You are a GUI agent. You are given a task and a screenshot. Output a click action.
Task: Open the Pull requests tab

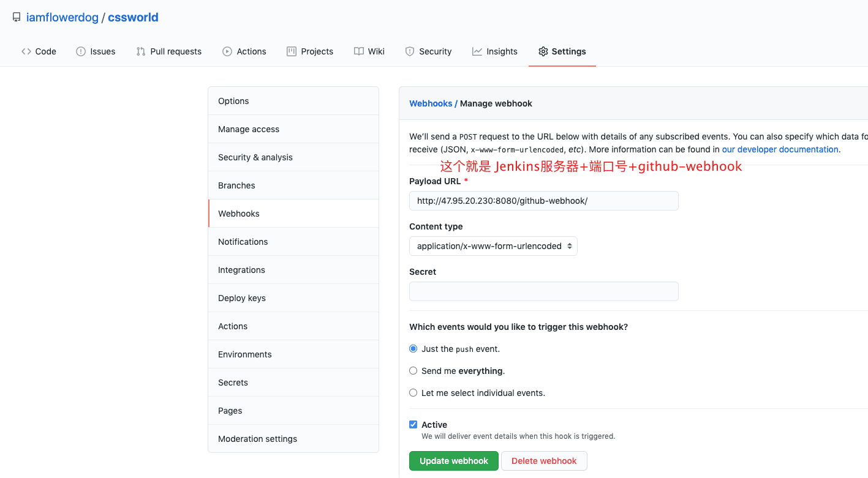tap(169, 51)
